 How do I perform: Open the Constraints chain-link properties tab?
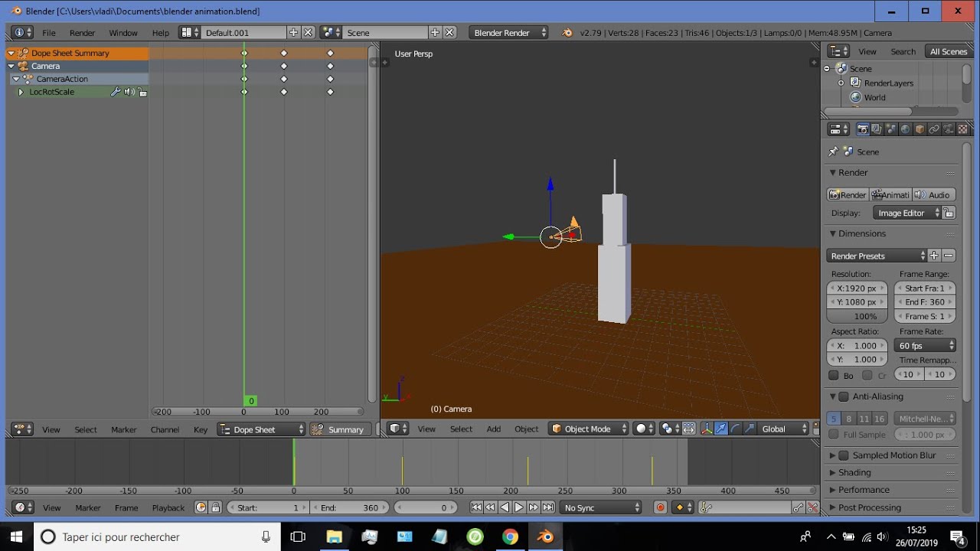(x=934, y=129)
